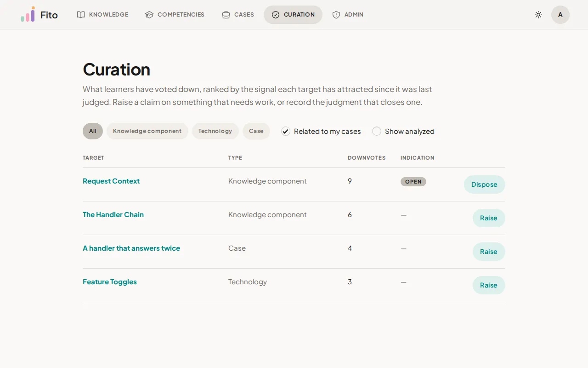Click the downvote count 9 for Request Context
This screenshot has height=368, width=588.
(350, 181)
